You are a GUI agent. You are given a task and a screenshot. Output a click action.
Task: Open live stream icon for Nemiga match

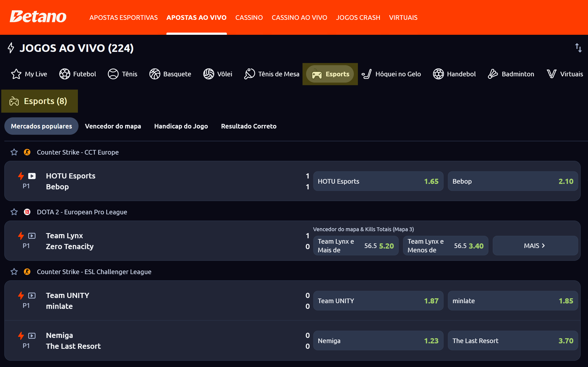32,336
